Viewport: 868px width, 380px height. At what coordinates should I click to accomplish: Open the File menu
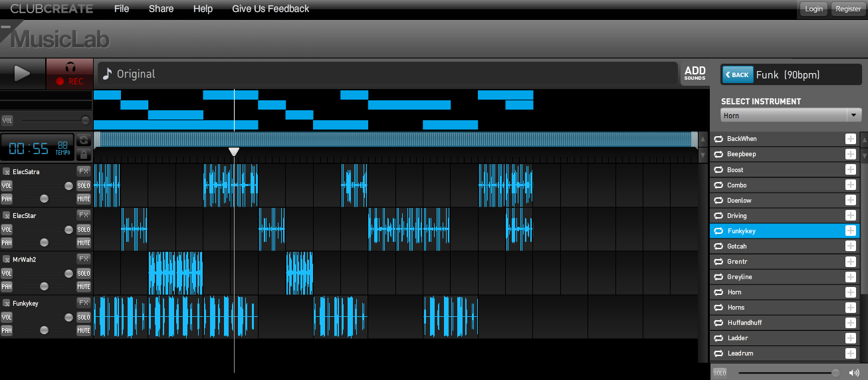[122, 9]
